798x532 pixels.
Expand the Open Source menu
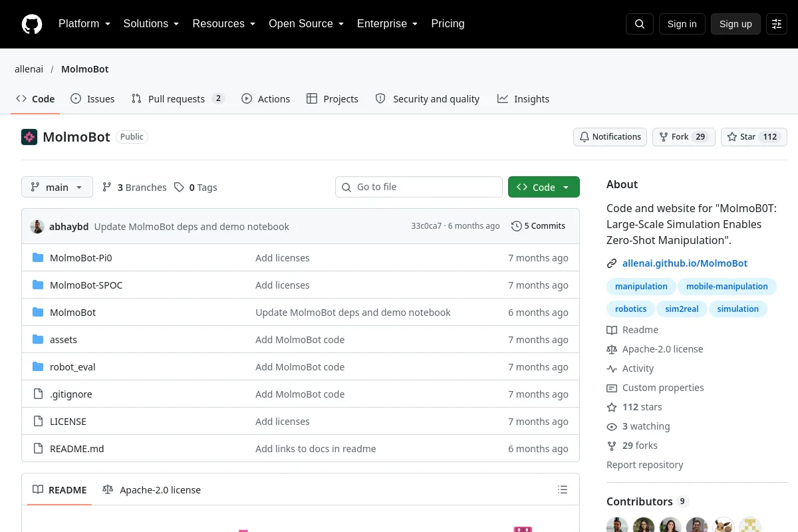[306, 24]
